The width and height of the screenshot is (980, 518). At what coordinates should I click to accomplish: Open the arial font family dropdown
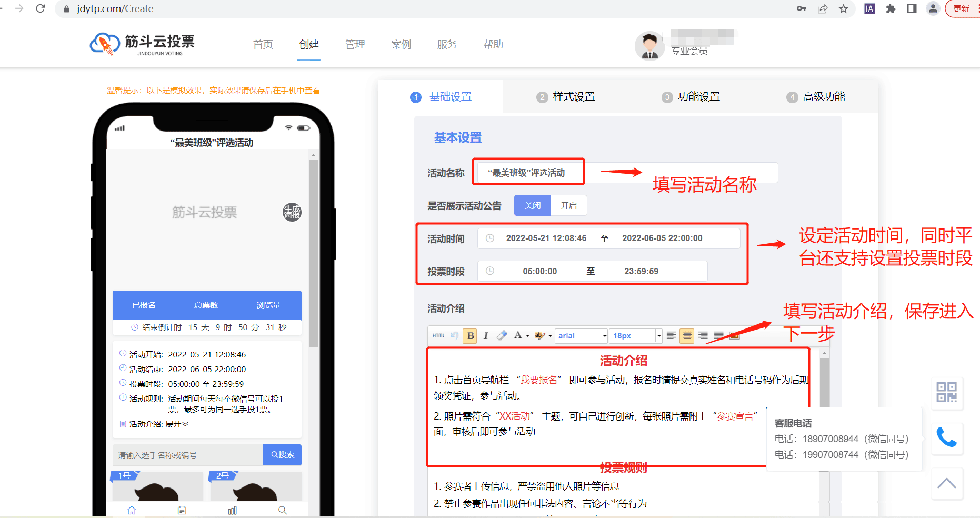(x=582, y=335)
